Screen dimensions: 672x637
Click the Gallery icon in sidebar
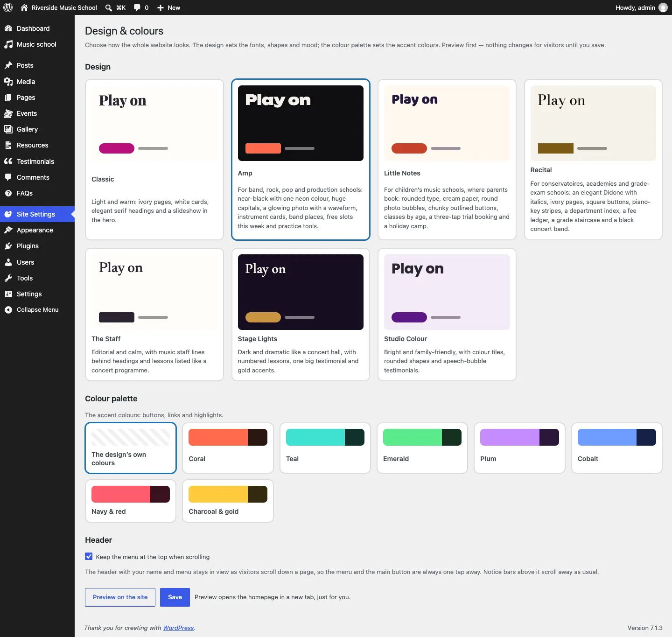[x=8, y=129]
